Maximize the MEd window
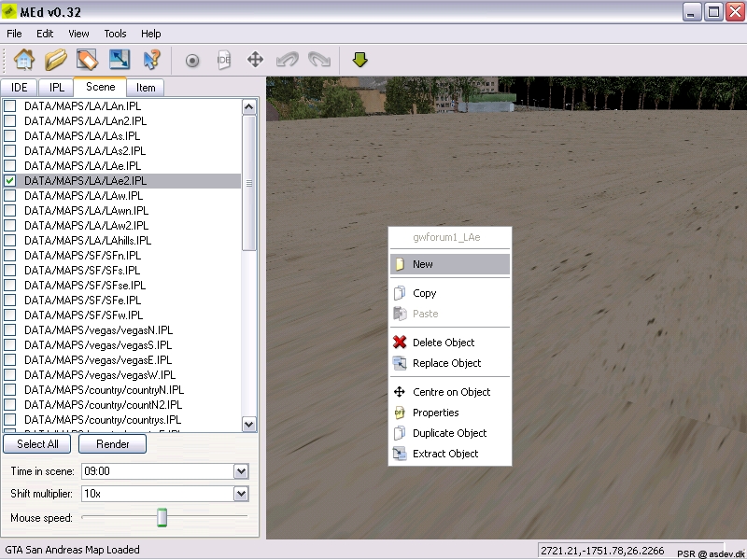The height and width of the screenshot is (560, 747). coord(713,11)
